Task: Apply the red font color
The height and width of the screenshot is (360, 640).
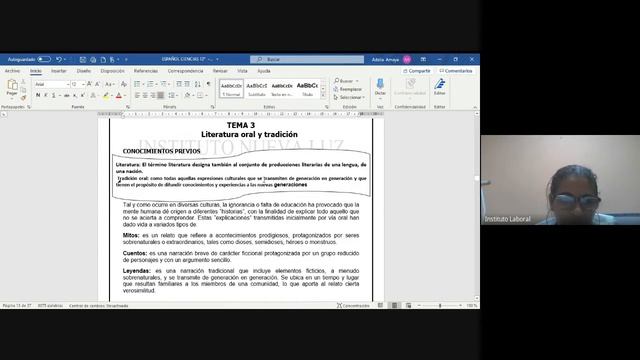Action: tap(119, 95)
